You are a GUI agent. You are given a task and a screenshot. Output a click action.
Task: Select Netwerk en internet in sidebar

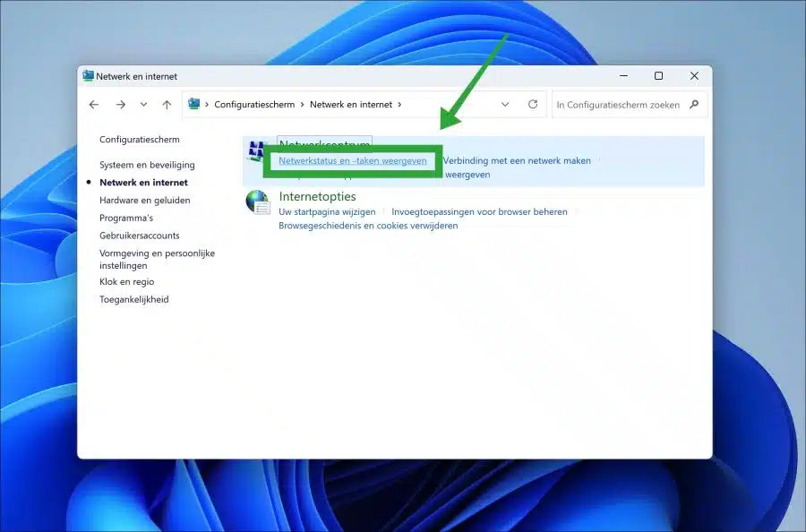pyautogui.click(x=144, y=183)
